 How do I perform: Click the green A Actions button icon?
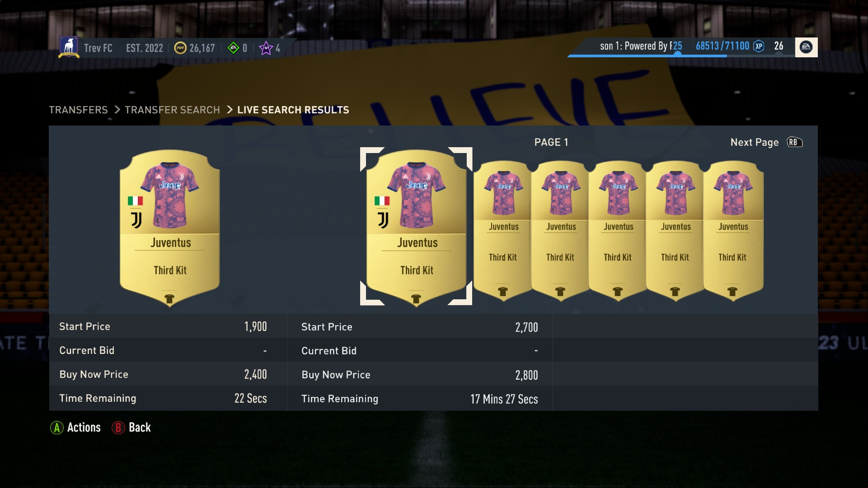click(56, 428)
